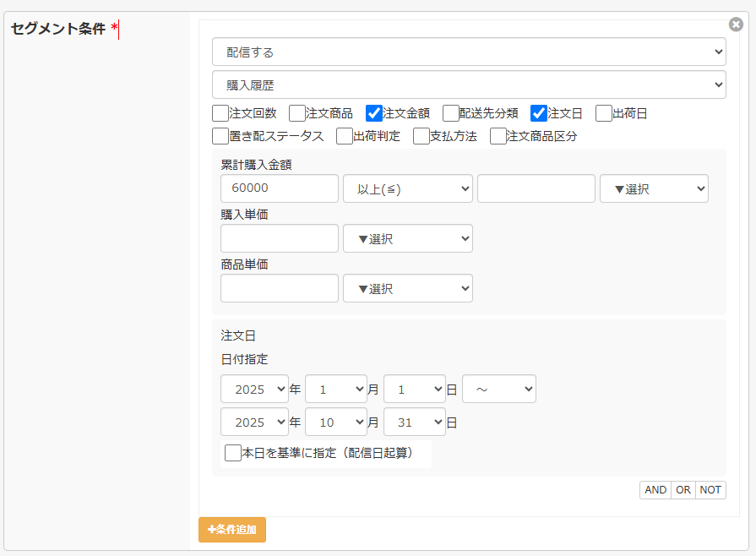Open the 購入履歴 dropdown
756x556 pixels.
(469, 85)
